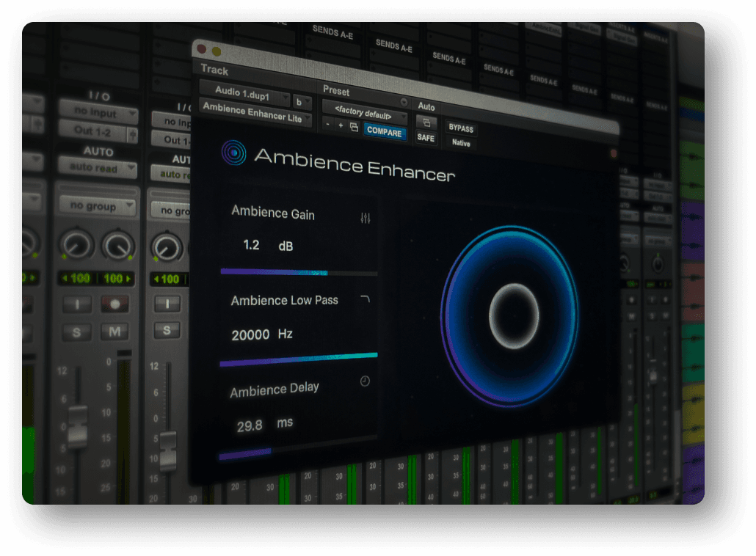Screen dimensions: 756x556
Task: Click the 'Ambience Low Pass' parameter label
Action: pos(285,300)
